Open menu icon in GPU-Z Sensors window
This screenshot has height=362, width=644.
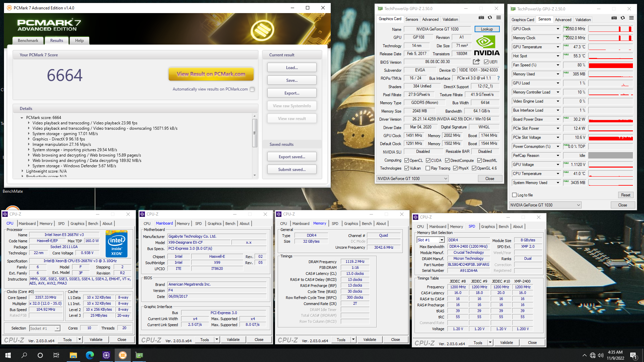point(631,18)
